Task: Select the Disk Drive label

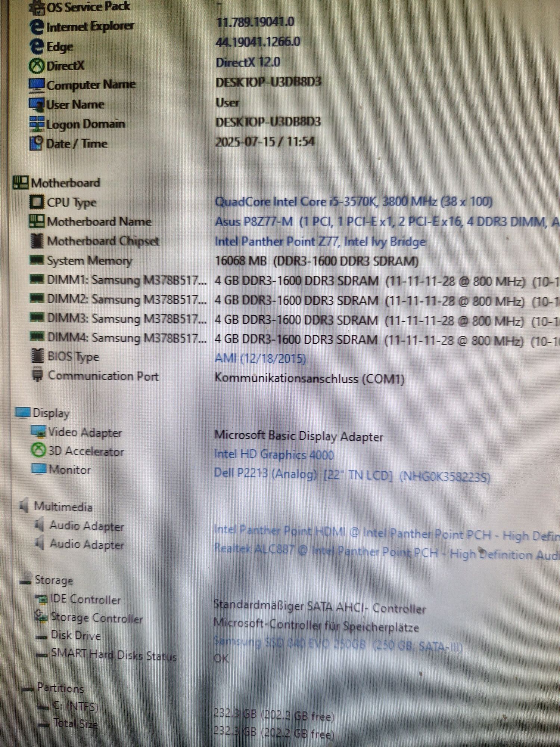Action: (x=76, y=635)
